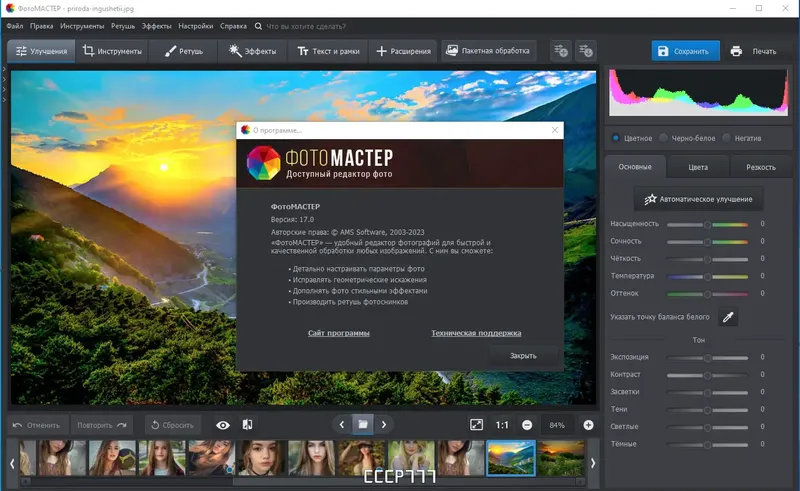
Task: Switch to the Цвета tab
Action: (x=698, y=167)
